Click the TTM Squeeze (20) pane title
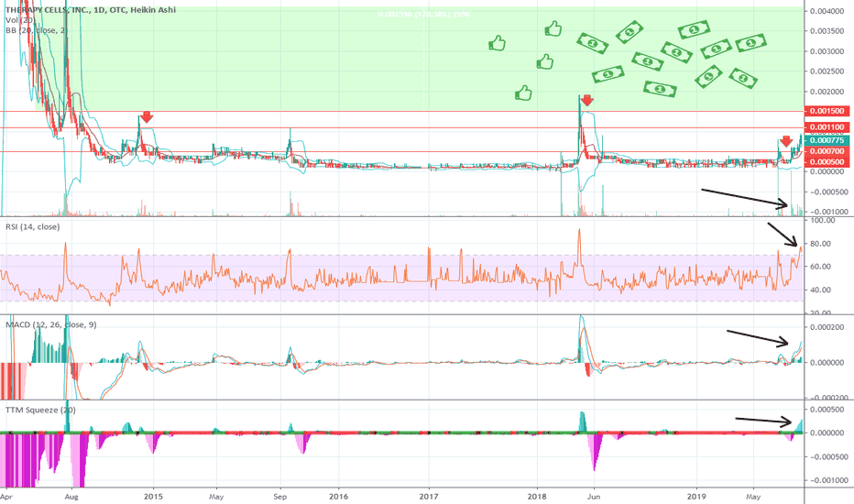The image size is (854, 504). [x=41, y=411]
